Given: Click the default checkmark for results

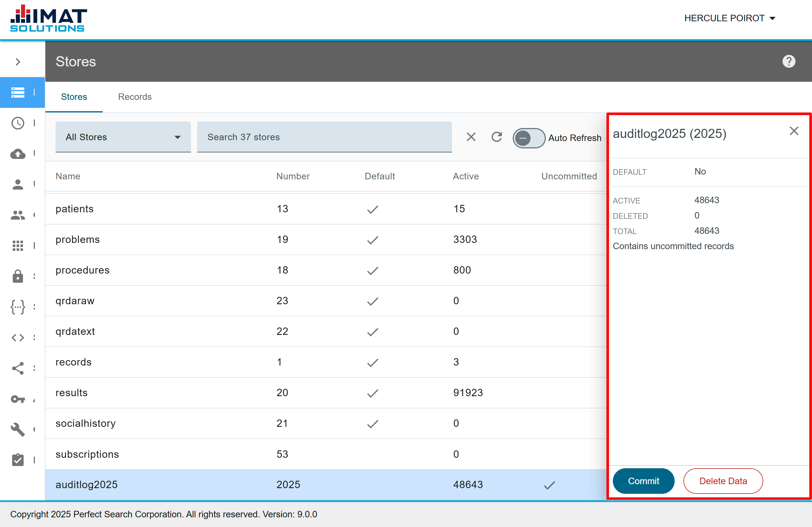Looking at the screenshot, I should pyautogui.click(x=373, y=393).
